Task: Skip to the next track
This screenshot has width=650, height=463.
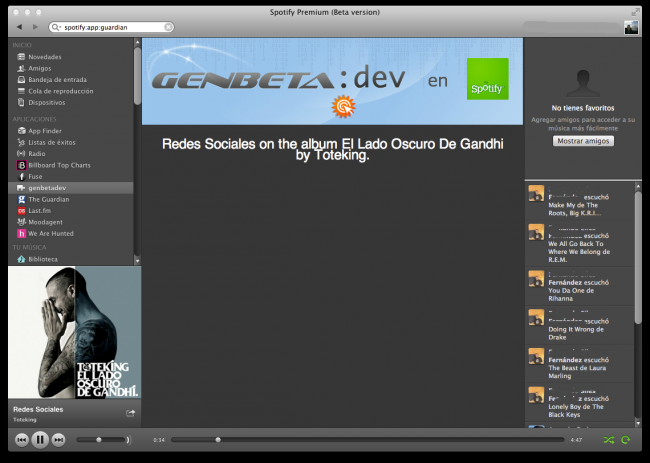Action: coord(58,440)
